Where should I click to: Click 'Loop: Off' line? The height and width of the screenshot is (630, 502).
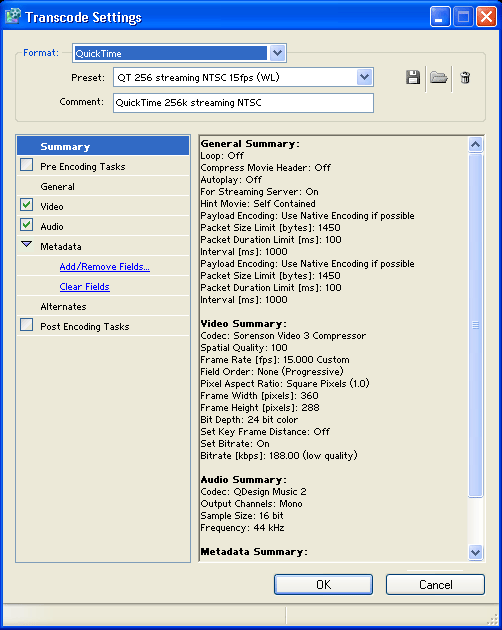[222, 156]
